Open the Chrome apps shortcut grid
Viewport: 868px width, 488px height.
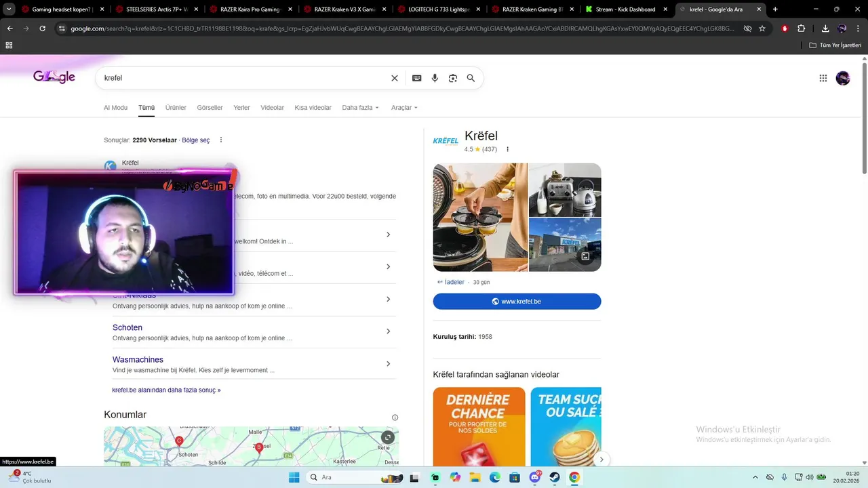tap(9, 45)
